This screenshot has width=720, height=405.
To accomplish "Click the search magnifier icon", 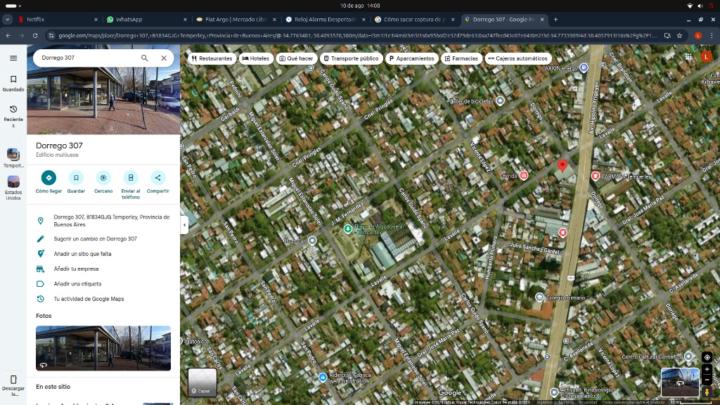I will coord(144,58).
